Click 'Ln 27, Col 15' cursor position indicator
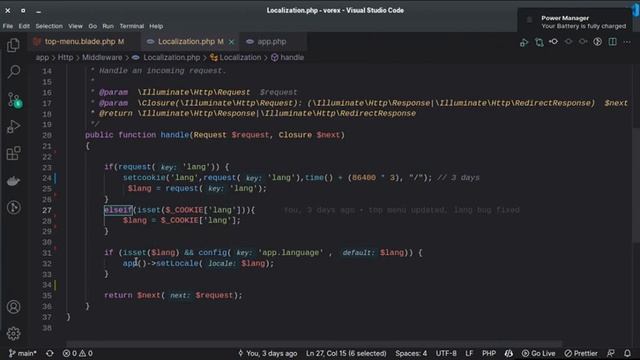 pos(346,353)
